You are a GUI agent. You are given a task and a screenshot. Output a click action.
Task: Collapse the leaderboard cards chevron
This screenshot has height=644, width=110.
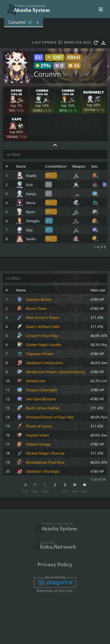tap(55, 145)
